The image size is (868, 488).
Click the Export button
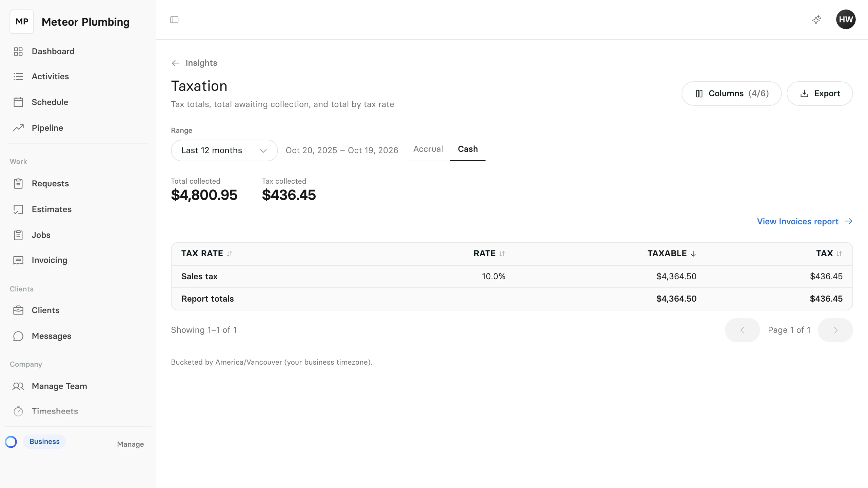(x=820, y=94)
